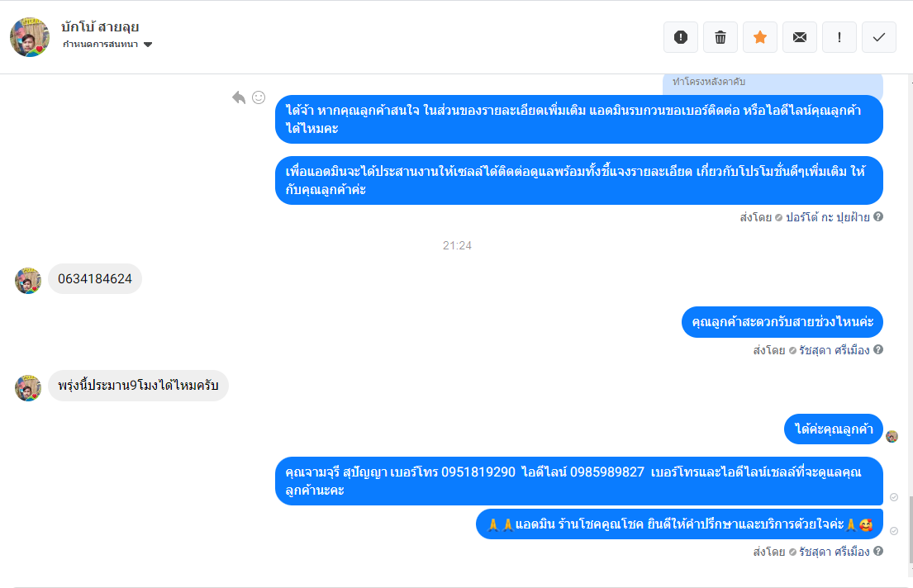Open the emoji reaction smiley icon

point(259,97)
